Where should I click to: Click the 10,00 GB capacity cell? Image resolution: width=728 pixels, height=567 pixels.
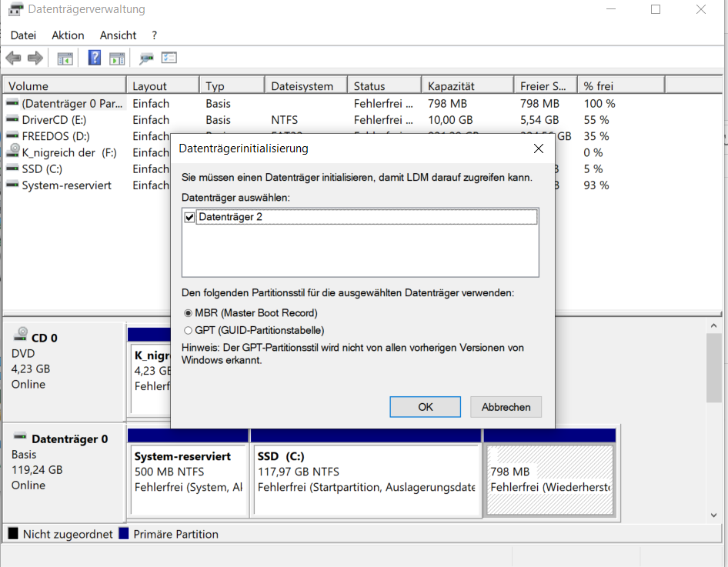(x=450, y=120)
